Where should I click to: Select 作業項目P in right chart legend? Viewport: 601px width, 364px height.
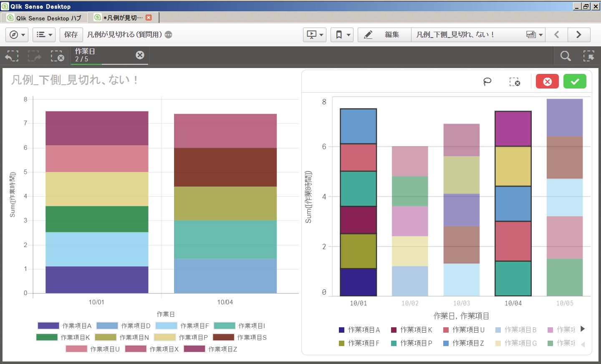(x=412, y=343)
